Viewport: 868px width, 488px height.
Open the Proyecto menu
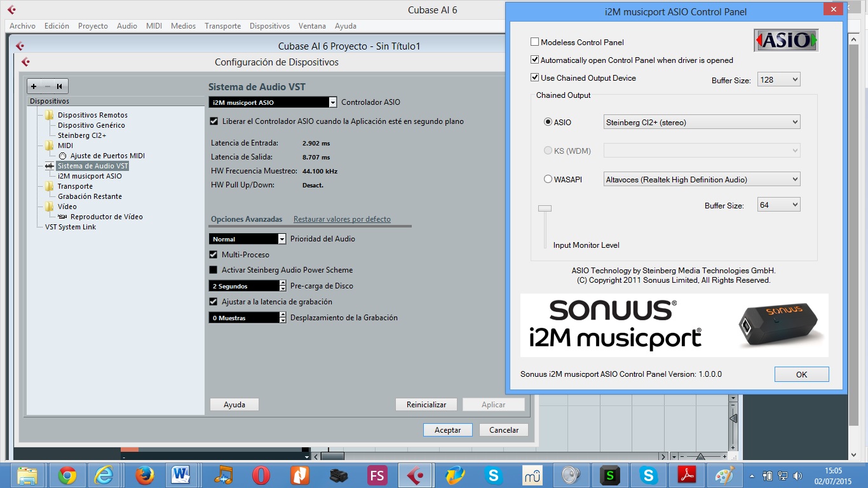[93, 26]
